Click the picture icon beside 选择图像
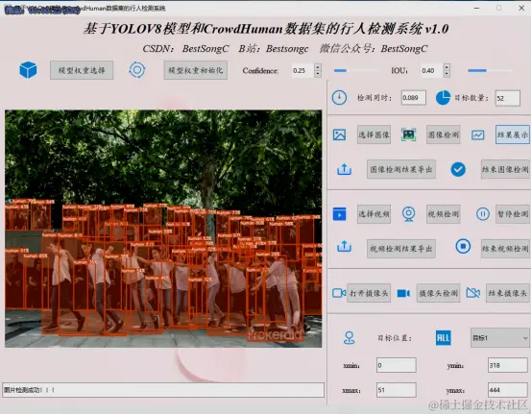 [x=339, y=134]
